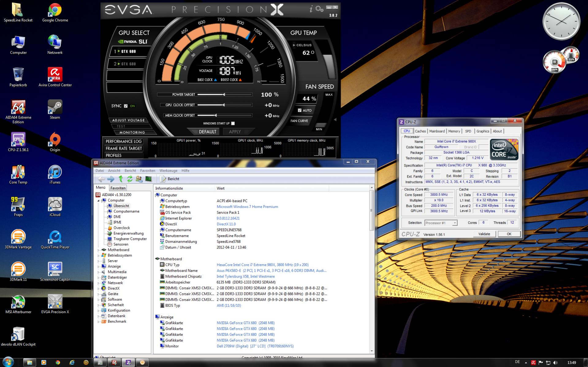Collapse the Computer node in AIDA64 tree

[x=99, y=200]
